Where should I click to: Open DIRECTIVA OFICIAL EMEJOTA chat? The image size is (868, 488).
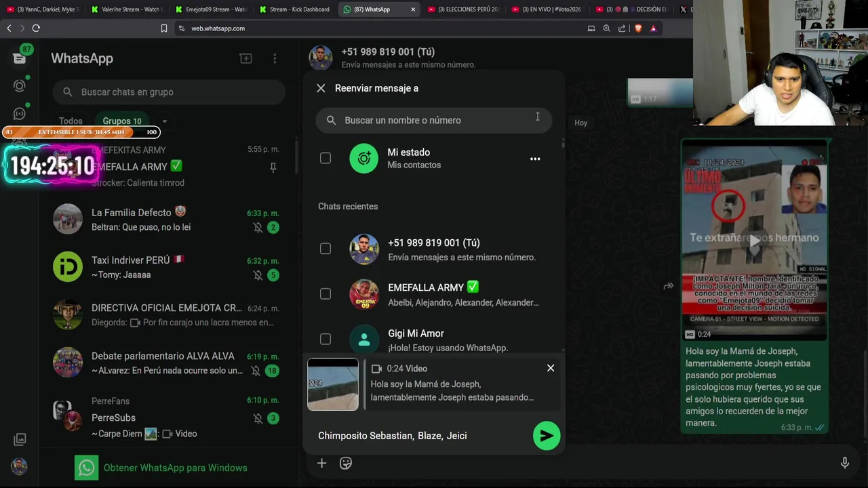pos(168,314)
